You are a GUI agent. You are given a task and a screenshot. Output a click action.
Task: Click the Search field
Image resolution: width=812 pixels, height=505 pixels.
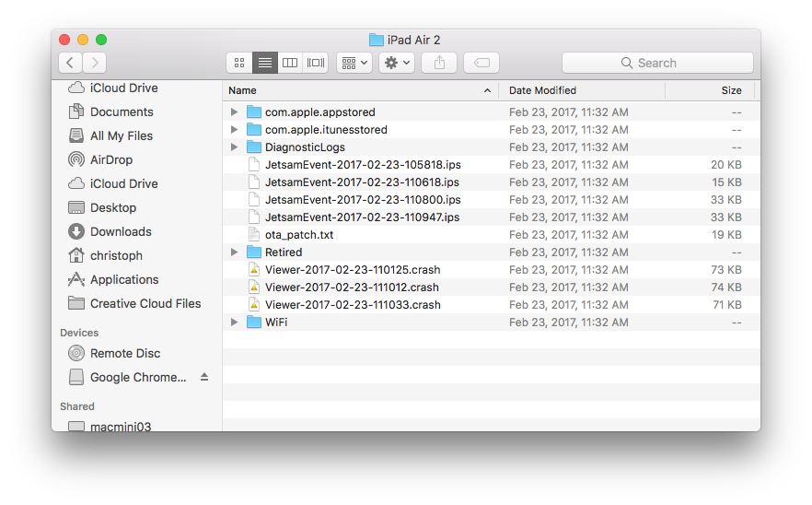point(657,63)
